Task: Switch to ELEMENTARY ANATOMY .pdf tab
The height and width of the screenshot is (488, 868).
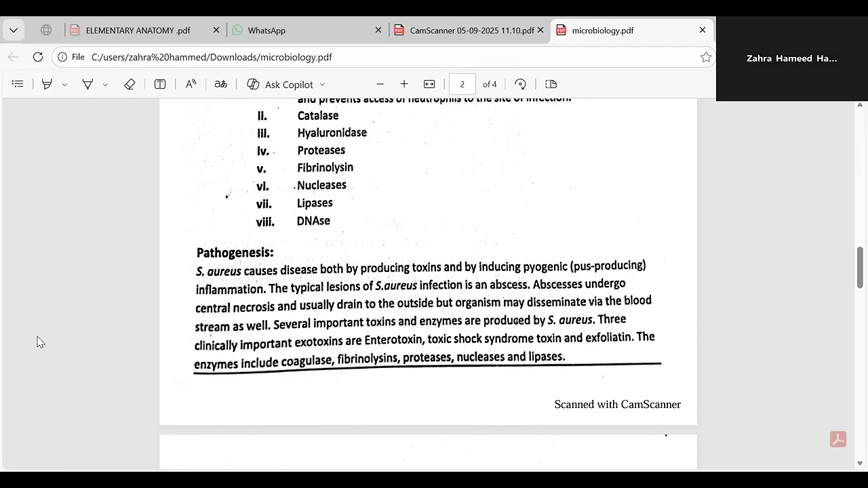Action: click(138, 30)
